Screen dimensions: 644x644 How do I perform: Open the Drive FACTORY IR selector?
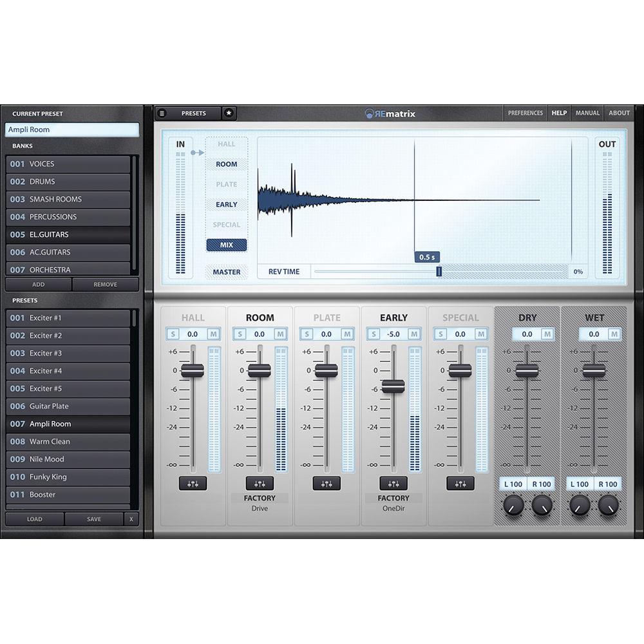(259, 502)
